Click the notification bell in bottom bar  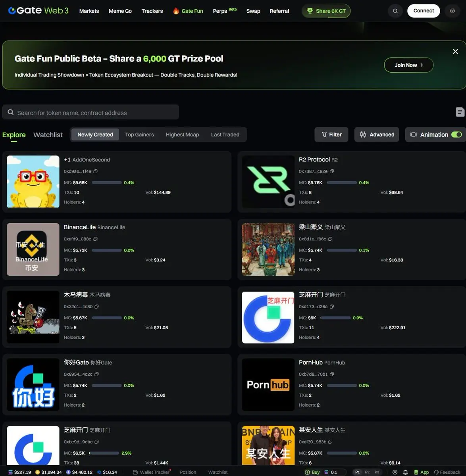point(405,472)
